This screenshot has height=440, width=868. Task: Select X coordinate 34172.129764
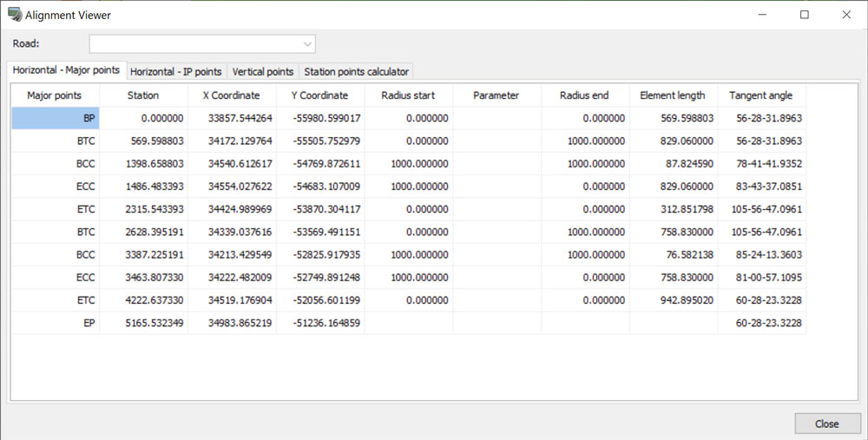(x=232, y=141)
